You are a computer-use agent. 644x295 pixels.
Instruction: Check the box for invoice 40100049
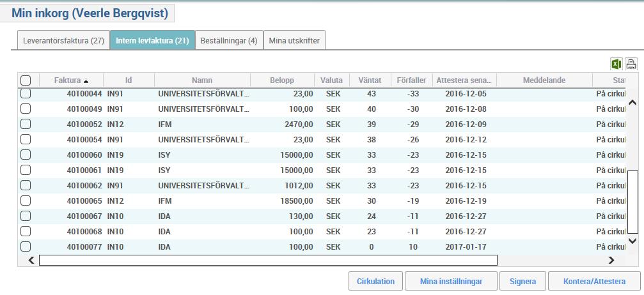click(x=26, y=109)
